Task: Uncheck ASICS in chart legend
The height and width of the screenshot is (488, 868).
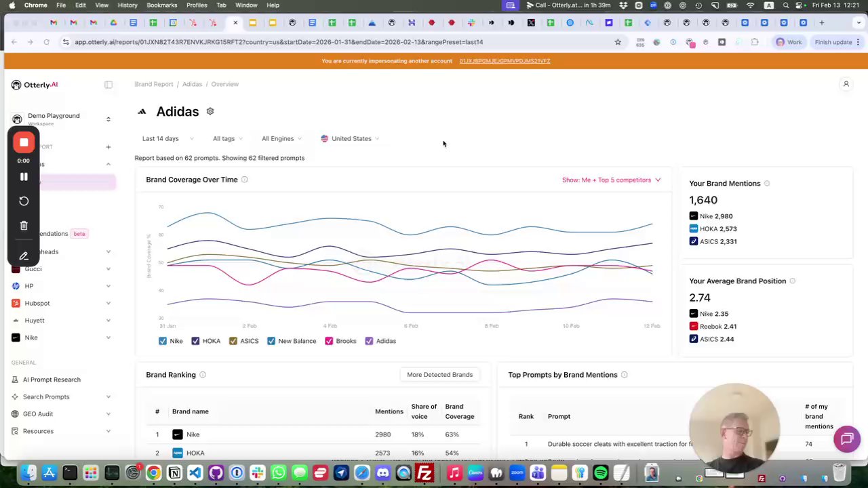Action: [x=233, y=341]
